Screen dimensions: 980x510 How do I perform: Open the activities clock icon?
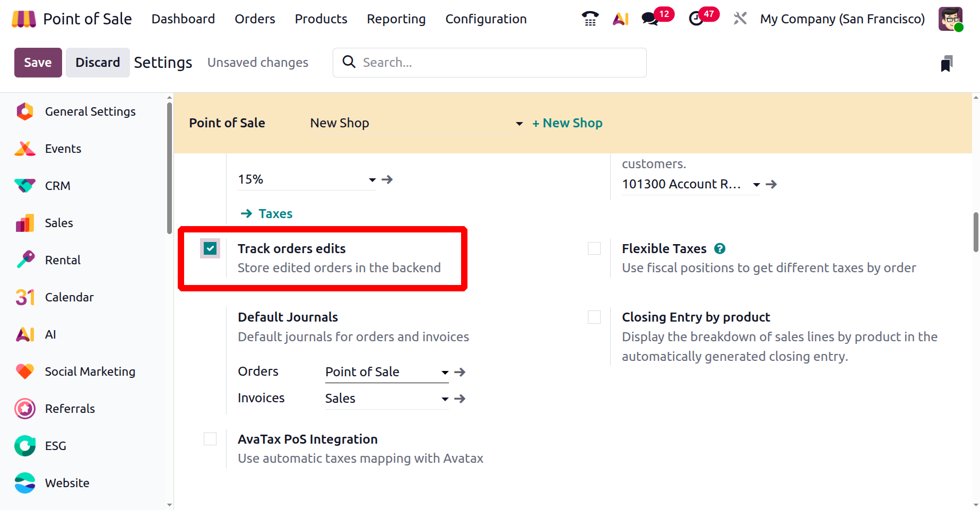click(696, 19)
